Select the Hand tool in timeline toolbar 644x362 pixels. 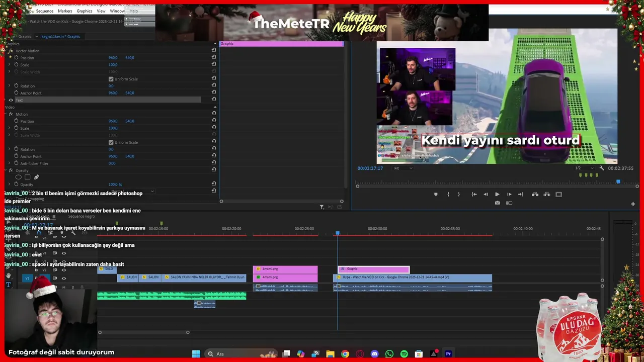click(x=8, y=276)
